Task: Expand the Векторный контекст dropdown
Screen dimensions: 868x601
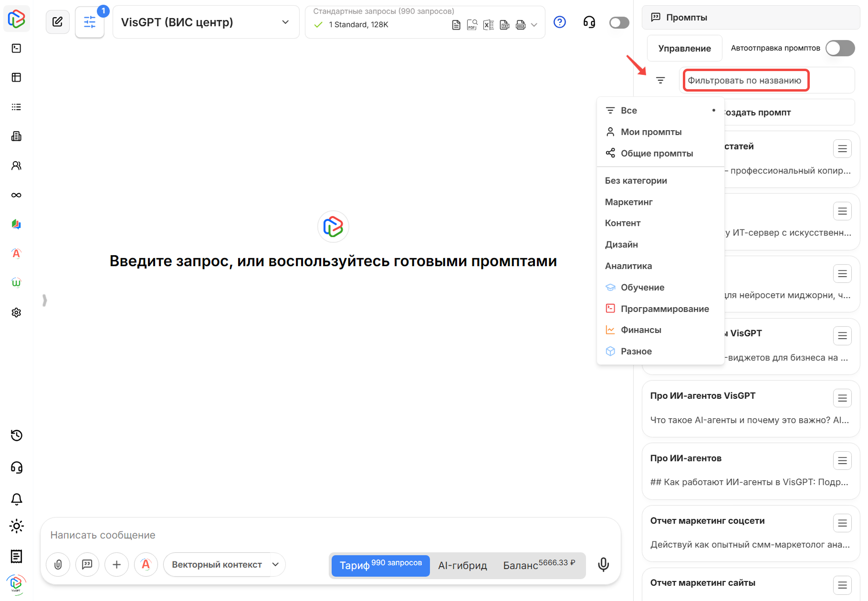Action: [224, 564]
